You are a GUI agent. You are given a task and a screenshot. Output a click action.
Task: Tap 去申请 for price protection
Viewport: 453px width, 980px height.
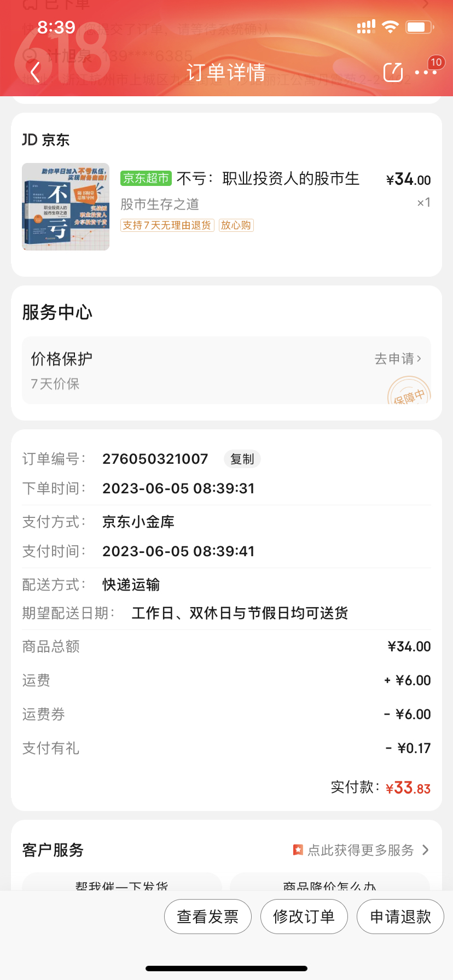pyautogui.click(x=398, y=359)
